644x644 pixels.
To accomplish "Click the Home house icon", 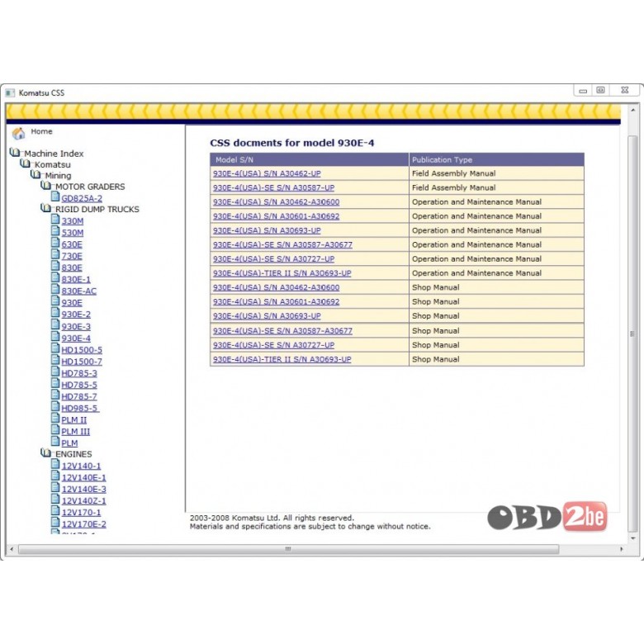I will (18, 133).
